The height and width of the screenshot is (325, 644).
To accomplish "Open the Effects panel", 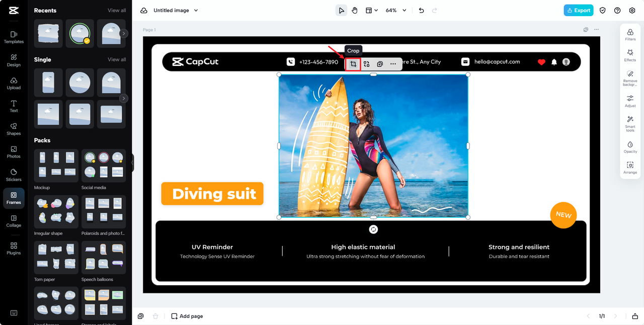I will coord(630,55).
